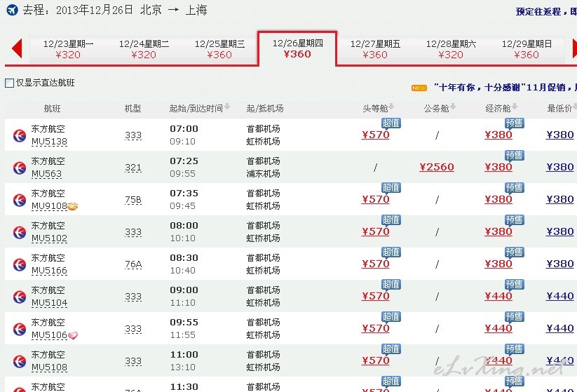Click MU9108 economy ¥380 fare
This screenshot has height=392, width=577.
498,199
